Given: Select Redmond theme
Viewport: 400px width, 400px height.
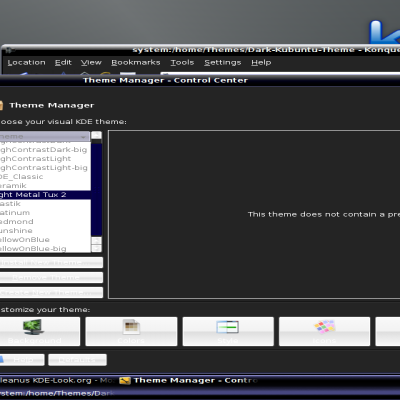Looking at the screenshot, I should (45, 222).
